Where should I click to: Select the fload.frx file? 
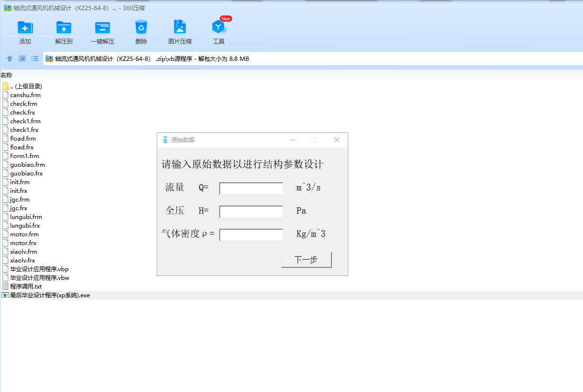[22, 147]
